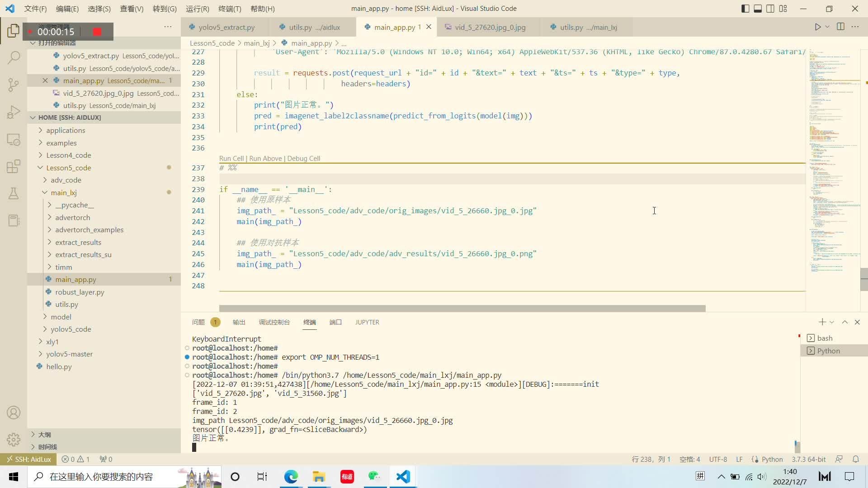This screenshot has height=488, width=868.
Task: Open Testing flask icon in activity bar
Action: [14, 193]
